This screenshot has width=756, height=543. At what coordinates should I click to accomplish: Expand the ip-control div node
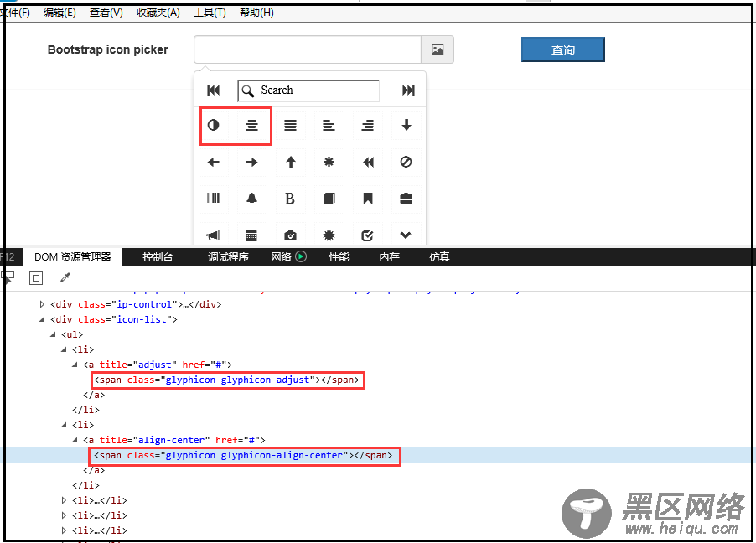[42, 304]
